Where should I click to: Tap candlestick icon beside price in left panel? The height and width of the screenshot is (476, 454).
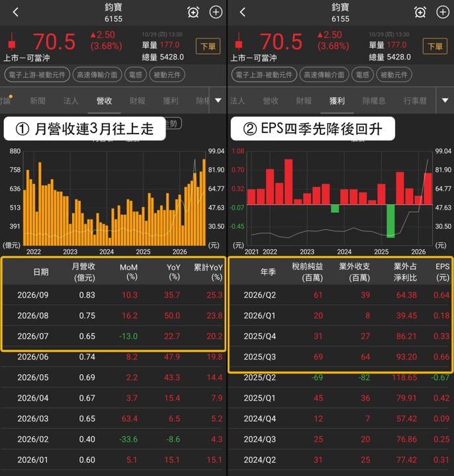(x=12, y=42)
